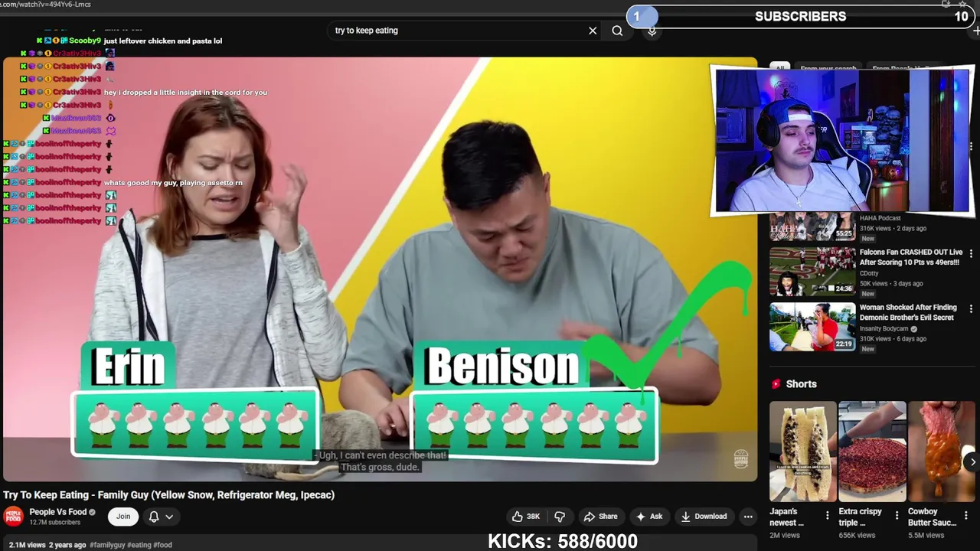Share this video

tap(600, 517)
